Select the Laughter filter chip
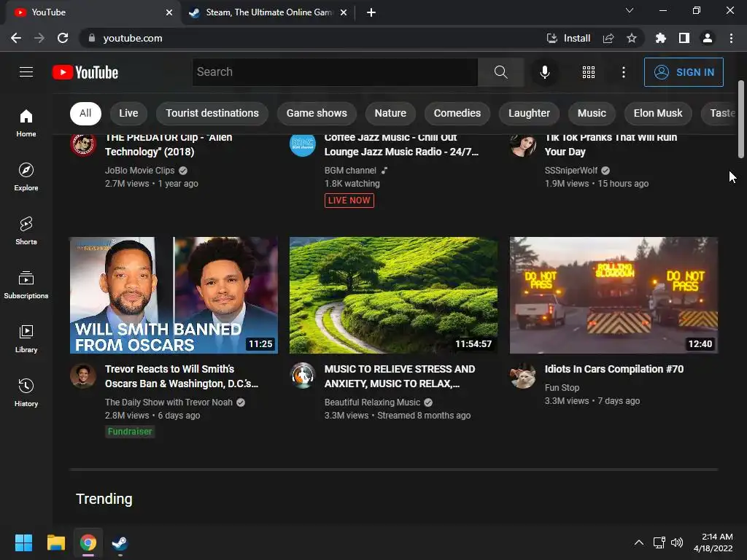Viewport: 747px width, 560px height. (529, 113)
